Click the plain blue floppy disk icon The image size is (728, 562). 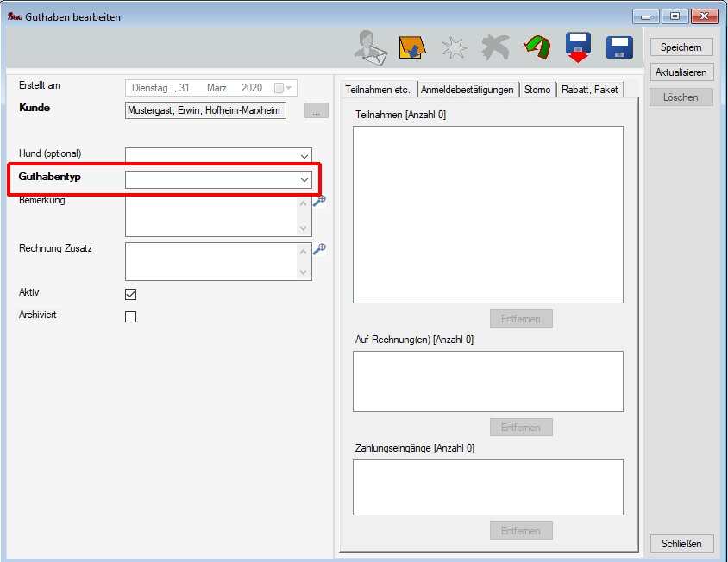tap(619, 48)
